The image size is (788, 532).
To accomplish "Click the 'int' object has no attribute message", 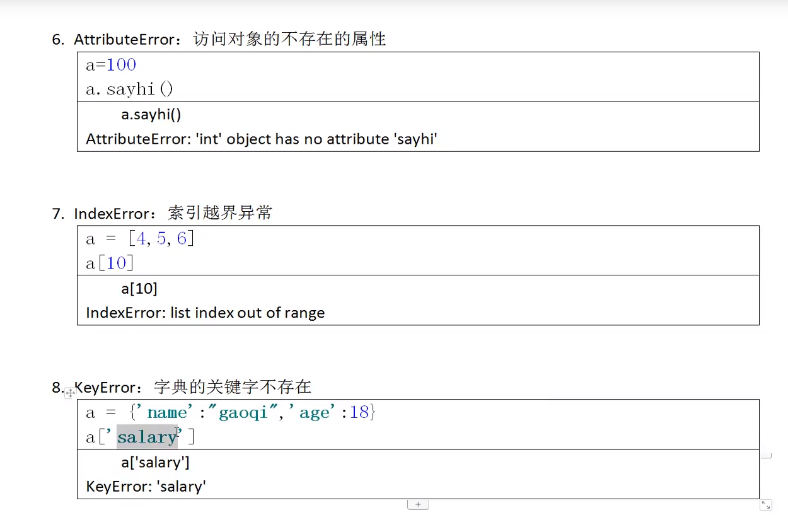I will coord(262,139).
